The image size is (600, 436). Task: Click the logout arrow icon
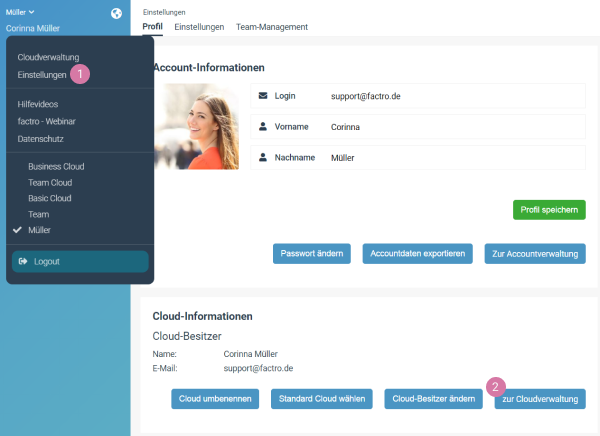click(23, 261)
